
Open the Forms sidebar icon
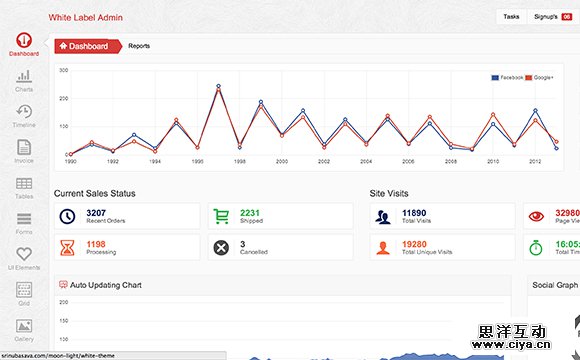(x=24, y=219)
